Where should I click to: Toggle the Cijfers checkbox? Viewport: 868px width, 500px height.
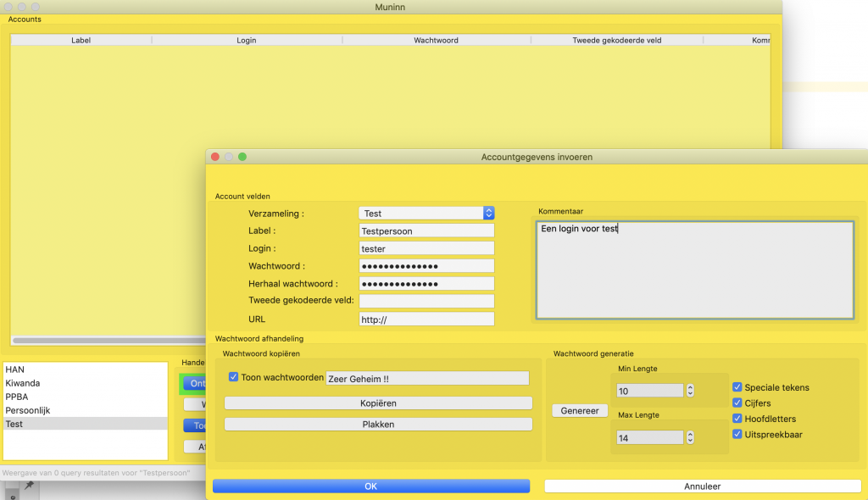point(737,403)
